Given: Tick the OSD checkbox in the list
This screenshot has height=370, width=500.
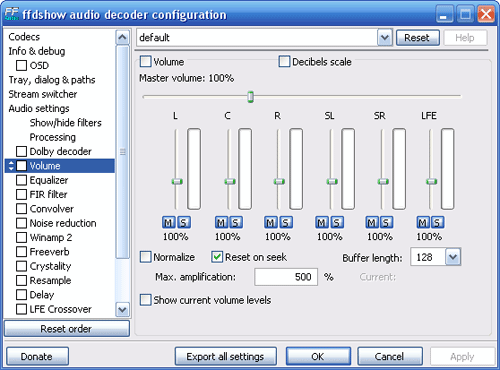Looking at the screenshot, I should [21, 65].
